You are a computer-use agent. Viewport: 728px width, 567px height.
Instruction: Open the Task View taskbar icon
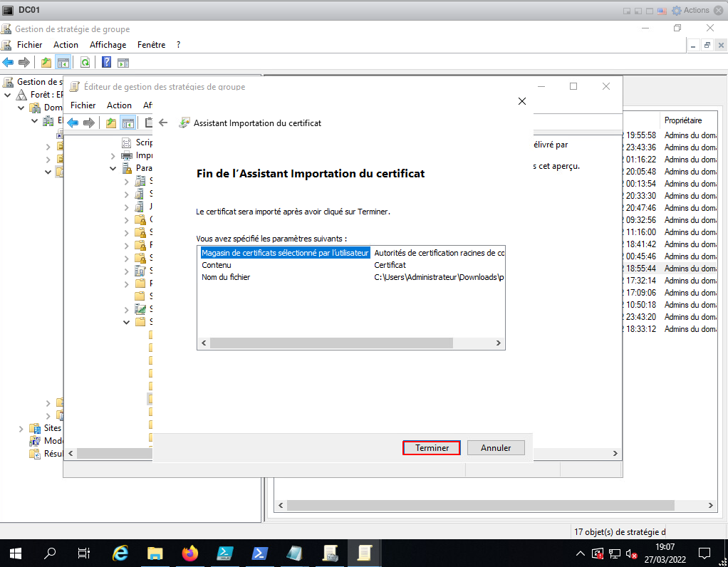point(84,553)
